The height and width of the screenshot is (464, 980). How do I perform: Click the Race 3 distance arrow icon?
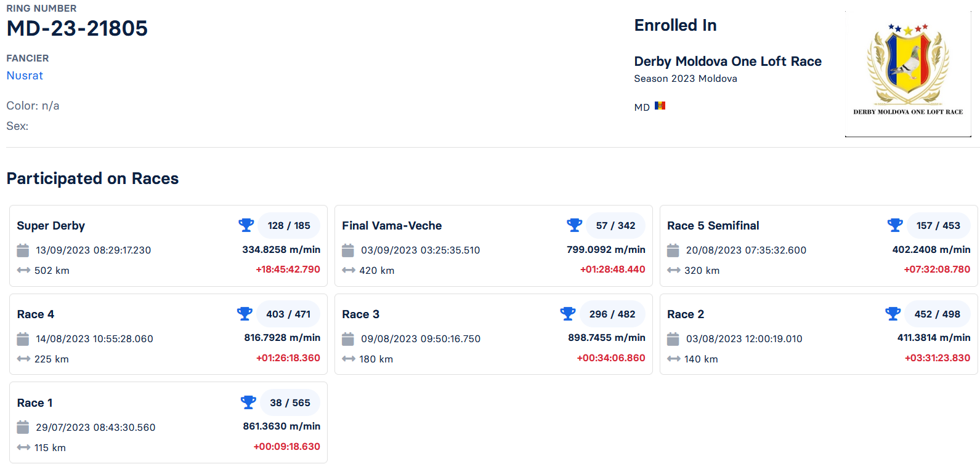349,359
